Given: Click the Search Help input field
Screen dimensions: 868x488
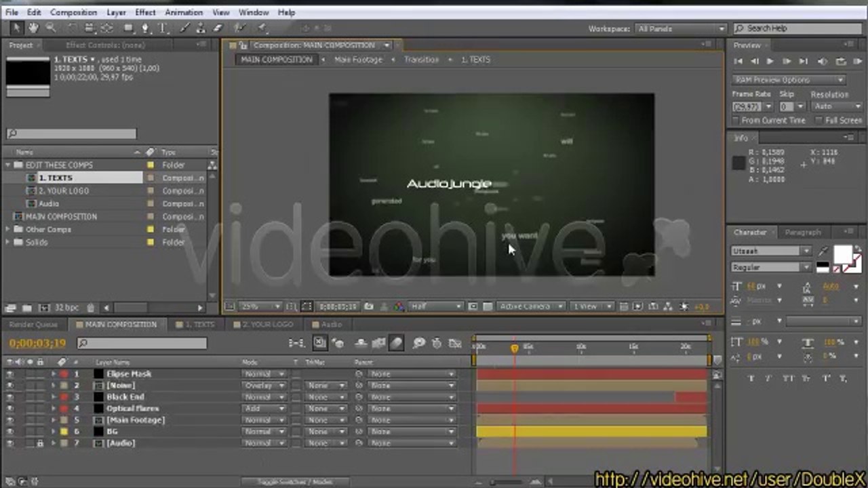Looking at the screenshot, I should click(796, 28).
